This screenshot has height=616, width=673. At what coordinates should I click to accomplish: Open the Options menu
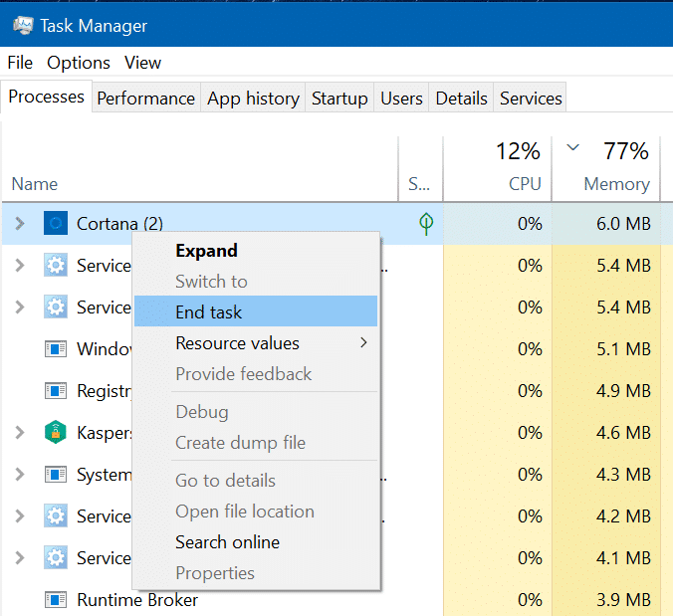(x=79, y=63)
